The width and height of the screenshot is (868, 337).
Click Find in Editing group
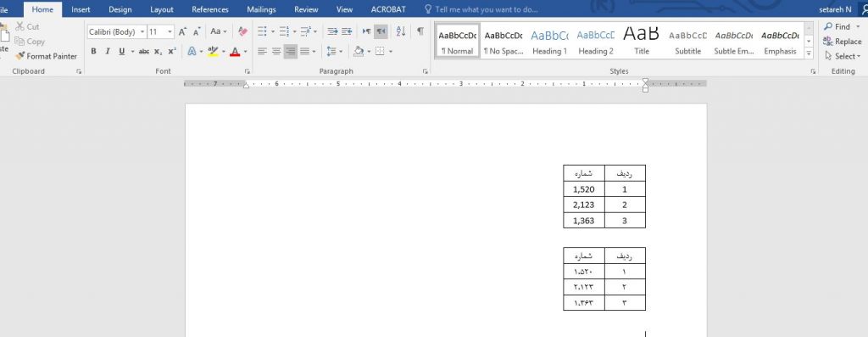[x=837, y=26]
